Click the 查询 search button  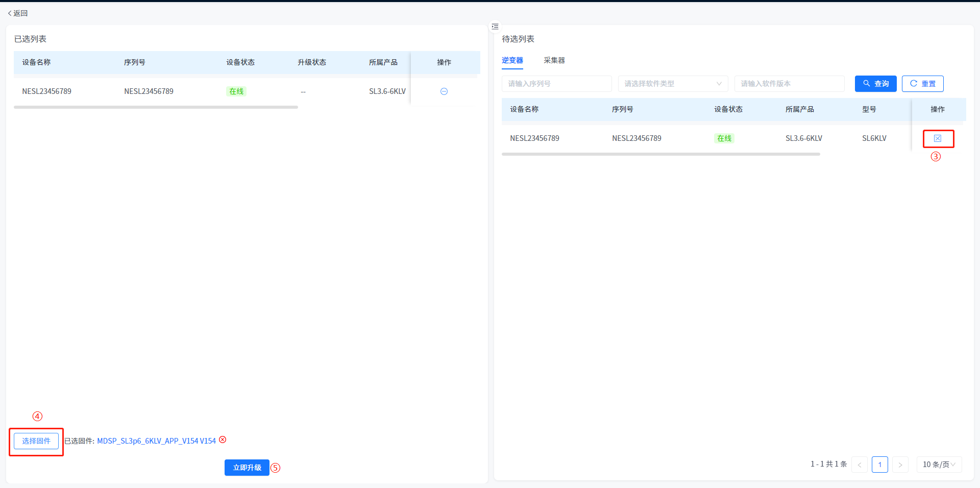[x=875, y=84]
